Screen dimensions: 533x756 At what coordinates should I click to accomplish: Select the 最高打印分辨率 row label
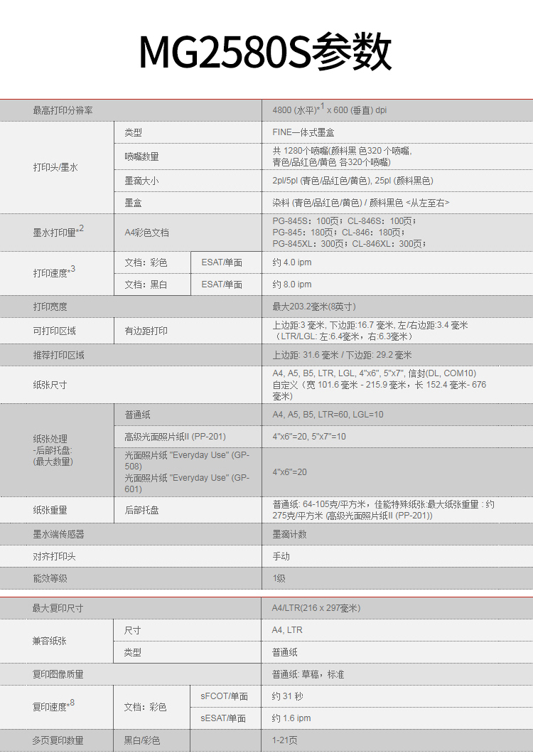click(63, 110)
